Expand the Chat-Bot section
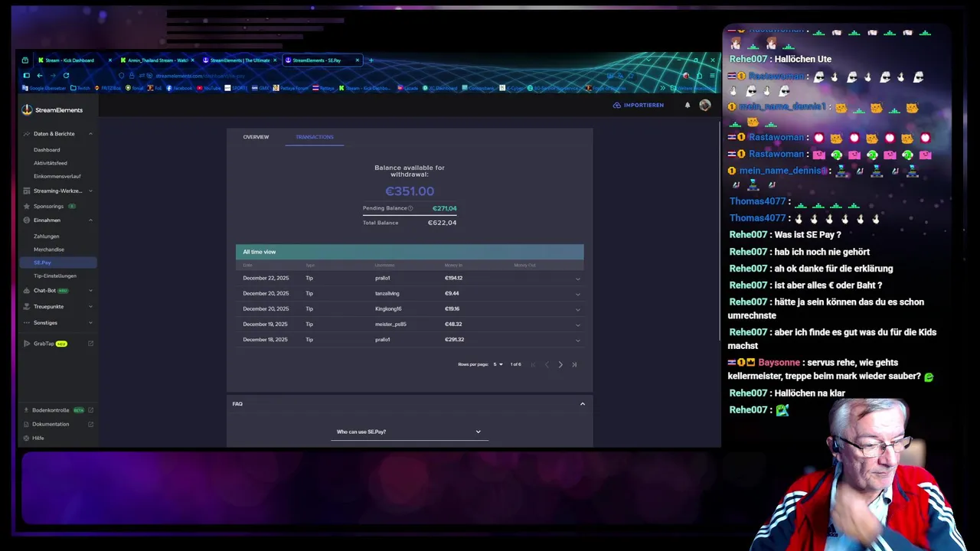980x551 pixels. (x=90, y=291)
